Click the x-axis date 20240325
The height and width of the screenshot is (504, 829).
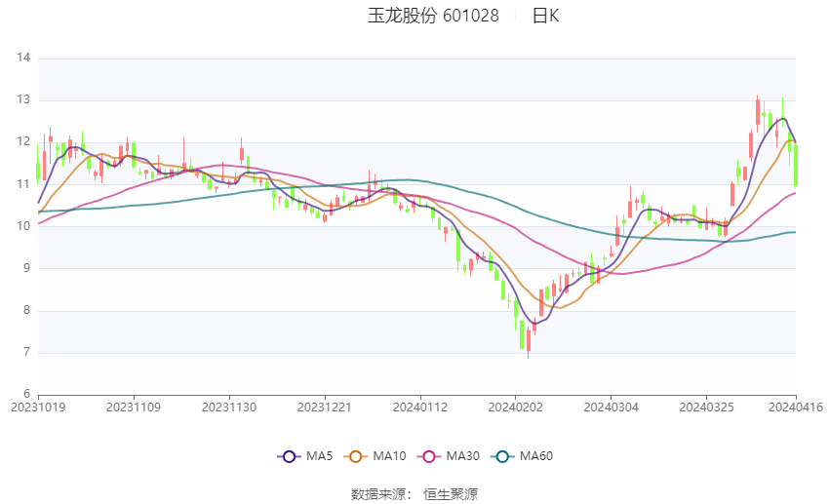(706, 407)
